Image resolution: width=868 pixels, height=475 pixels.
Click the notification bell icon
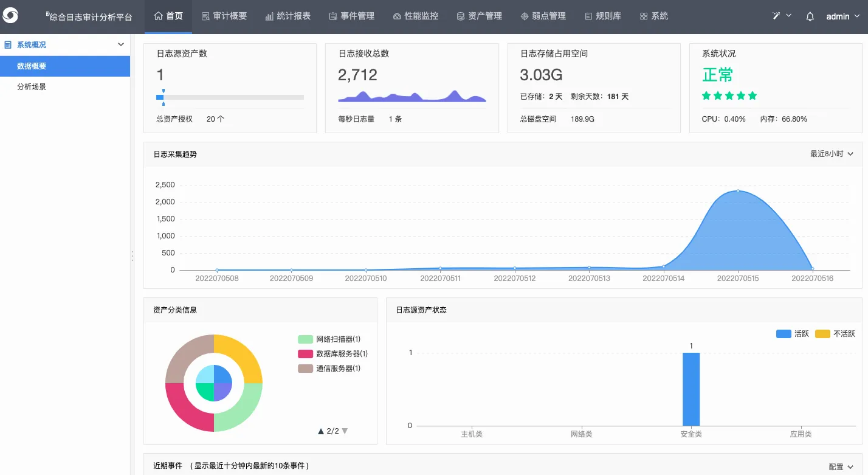point(810,16)
